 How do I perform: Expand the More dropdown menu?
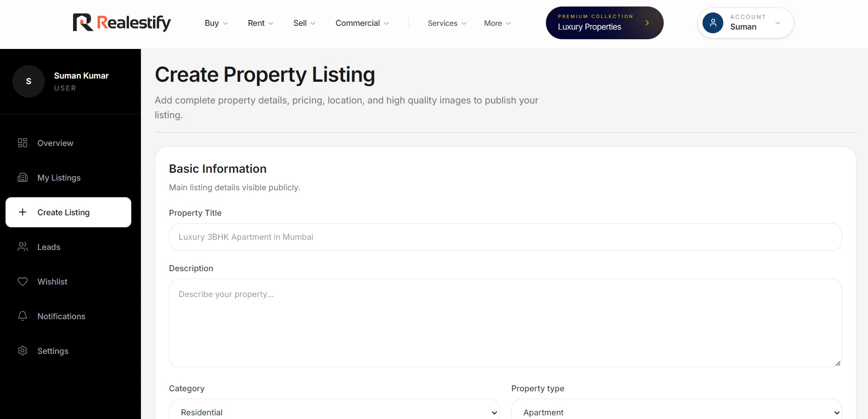tap(497, 23)
